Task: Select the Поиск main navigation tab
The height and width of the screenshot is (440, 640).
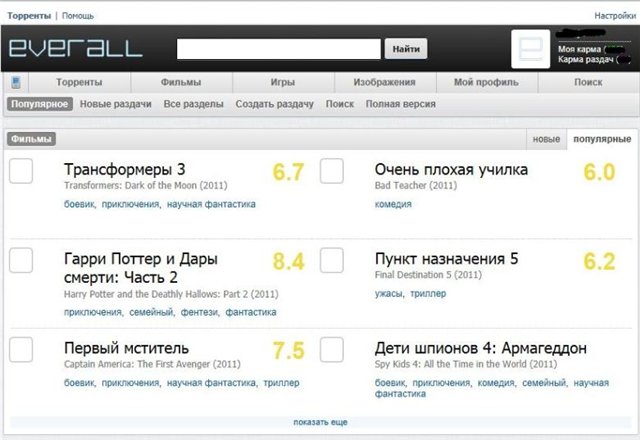Action: 588,82
